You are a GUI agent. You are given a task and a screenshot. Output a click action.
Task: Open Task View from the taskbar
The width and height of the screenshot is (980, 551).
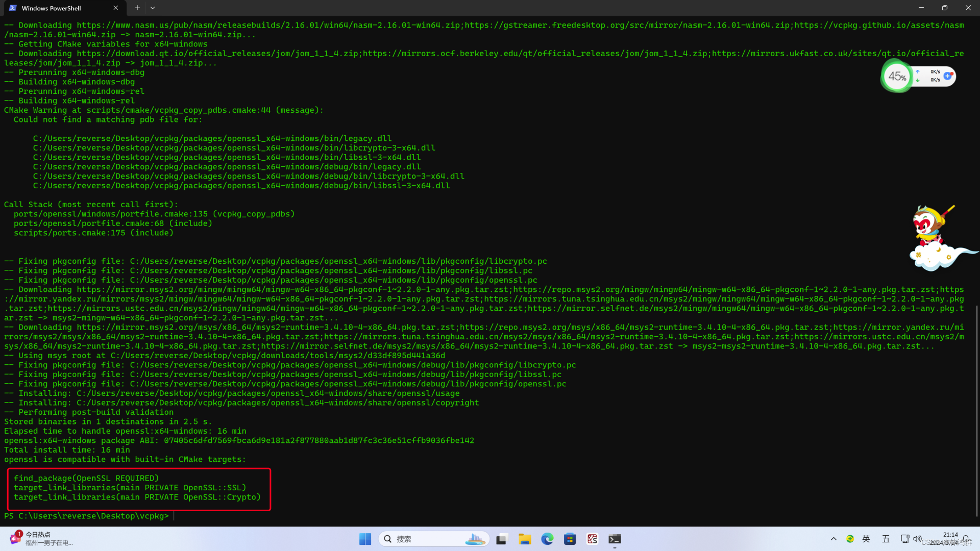click(x=502, y=539)
